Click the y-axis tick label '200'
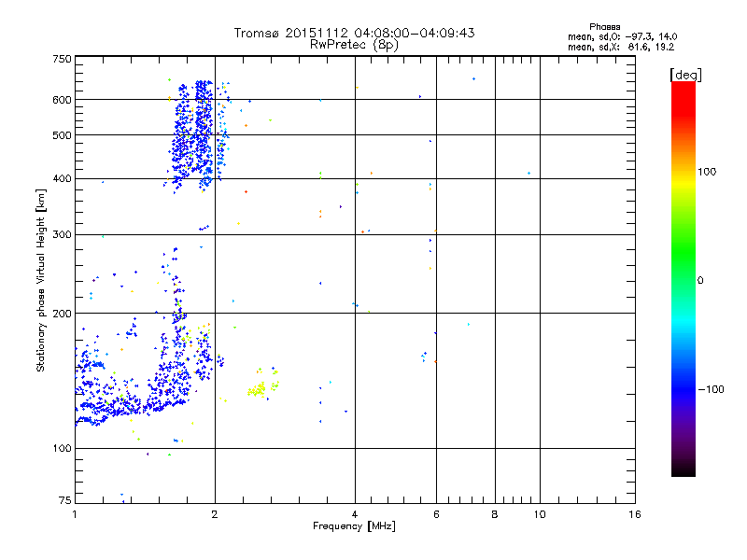 62,314
